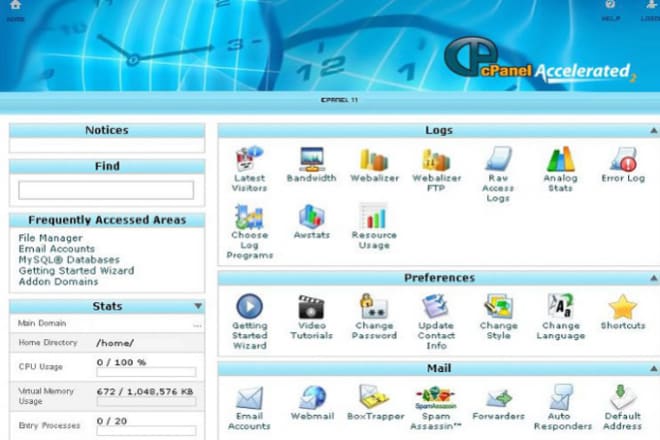Viewport: 660px width, 440px height.
Task: Open Default Address
Action: (x=623, y=407)
